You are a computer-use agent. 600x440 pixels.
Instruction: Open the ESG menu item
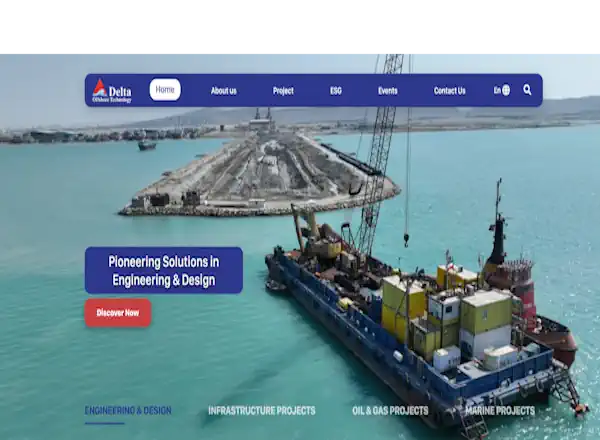[x=336, y=91]
